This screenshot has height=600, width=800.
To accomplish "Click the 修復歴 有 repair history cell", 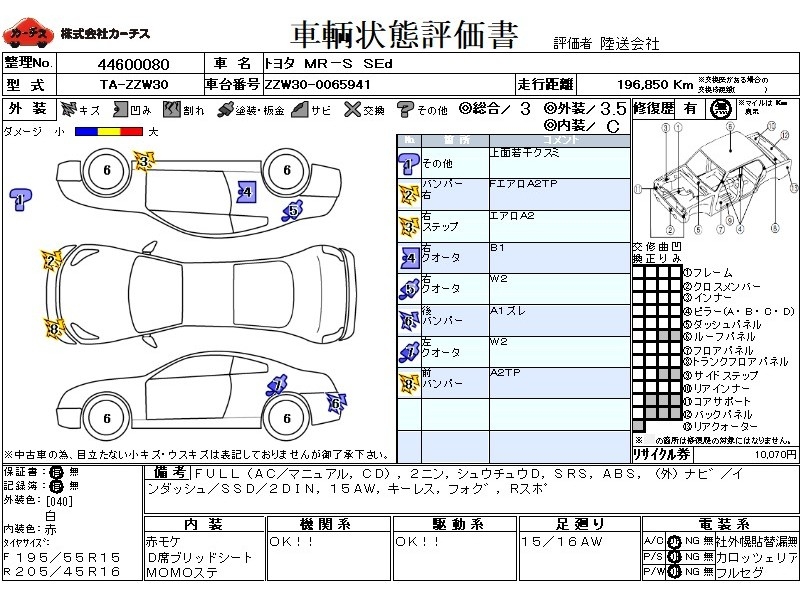I will point(691,109).
